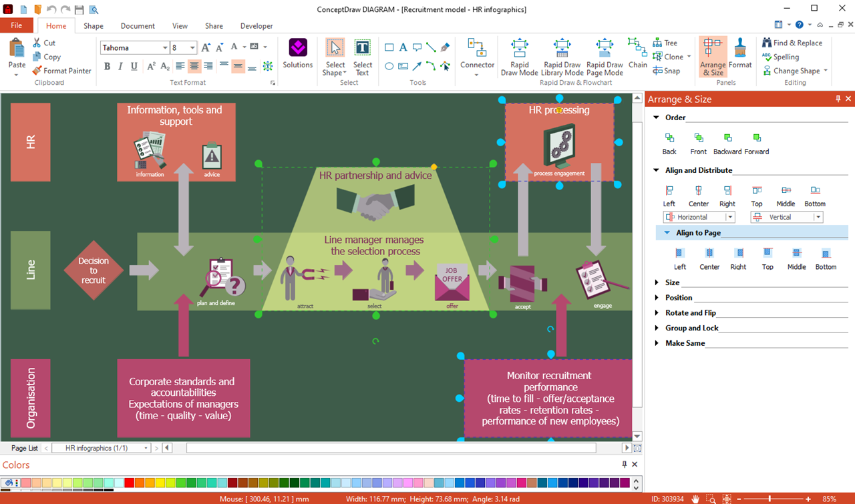
Task: Pick the red color swatch
Action: tap(130, 483)
